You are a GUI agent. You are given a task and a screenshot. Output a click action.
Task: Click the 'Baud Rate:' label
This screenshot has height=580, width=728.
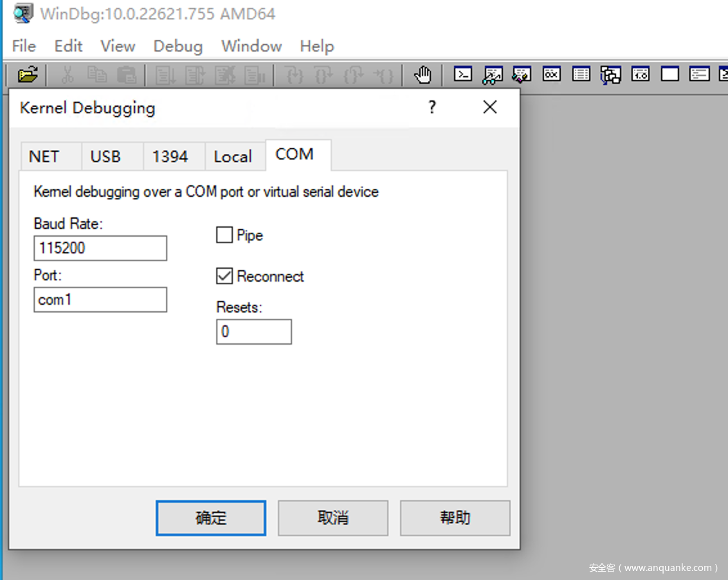[x=68, y=224]
